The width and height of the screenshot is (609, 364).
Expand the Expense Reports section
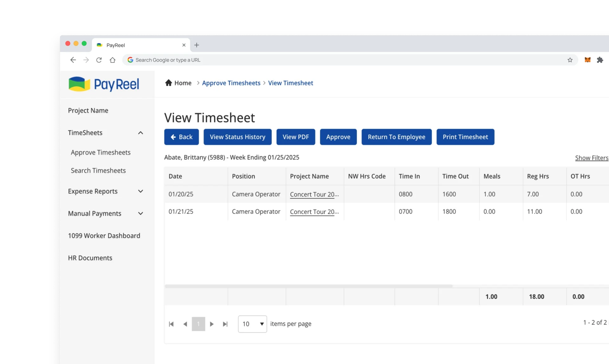point(141,191)
